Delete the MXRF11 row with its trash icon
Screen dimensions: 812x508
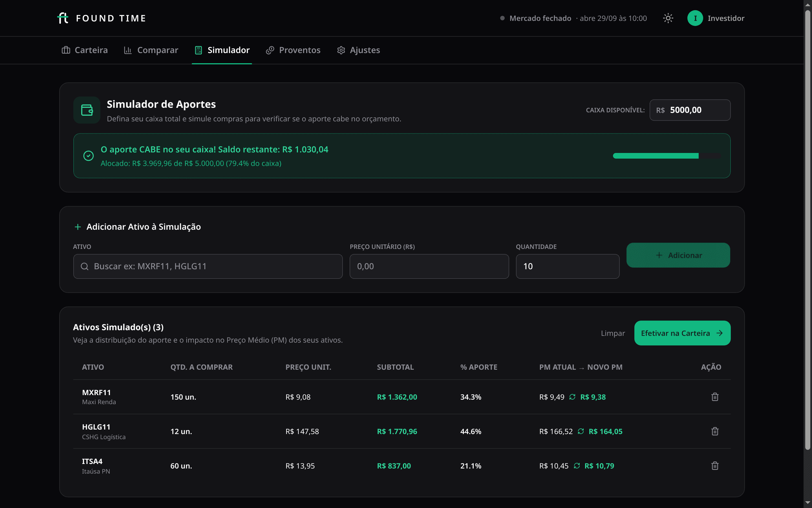[715, 397]
